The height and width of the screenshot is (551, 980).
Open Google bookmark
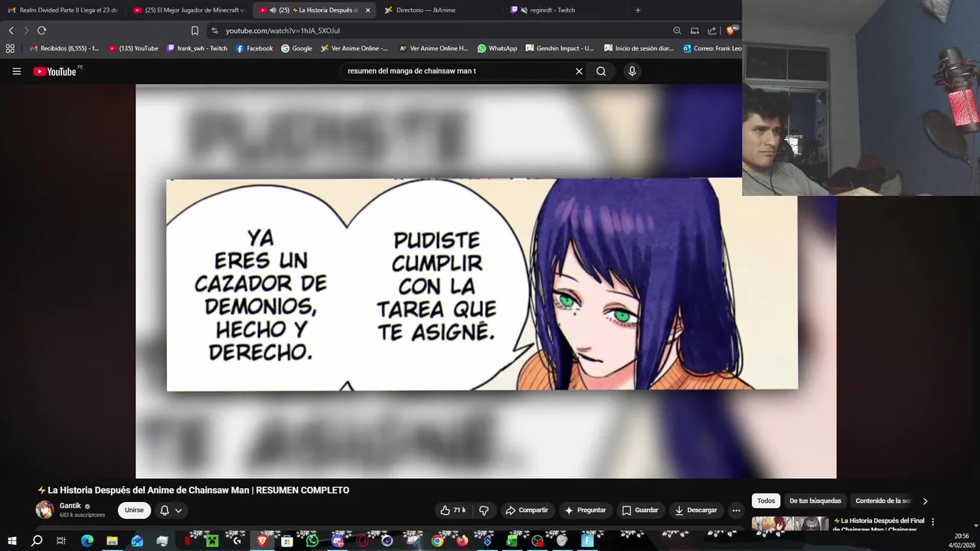click(x=296, y=48)
